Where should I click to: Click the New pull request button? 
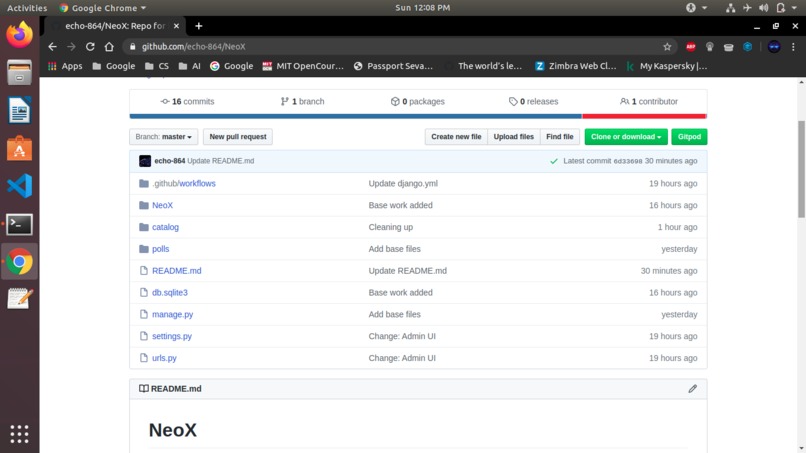237,137
